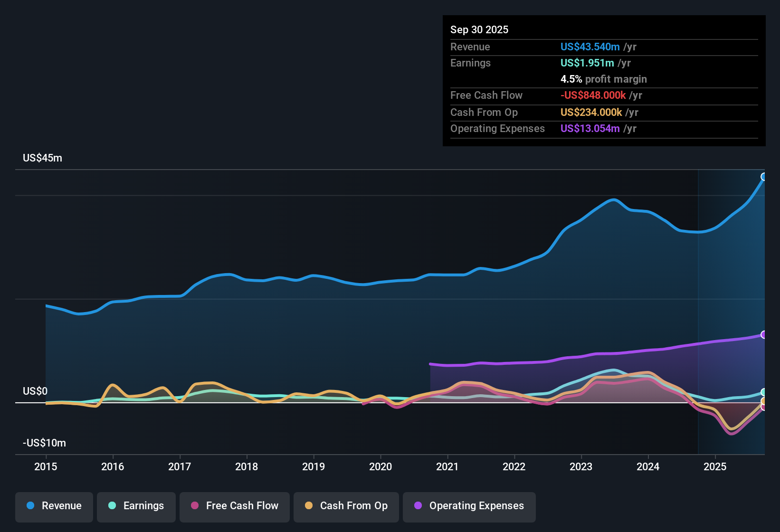780x532 pixels.
Task: Click the -US$848.000k Free Cash Flow value
Action: (x=593, y=95)
